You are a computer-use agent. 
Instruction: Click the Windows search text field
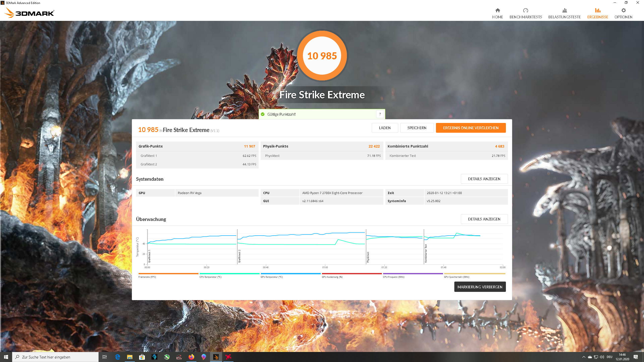[x=55, y=357]
